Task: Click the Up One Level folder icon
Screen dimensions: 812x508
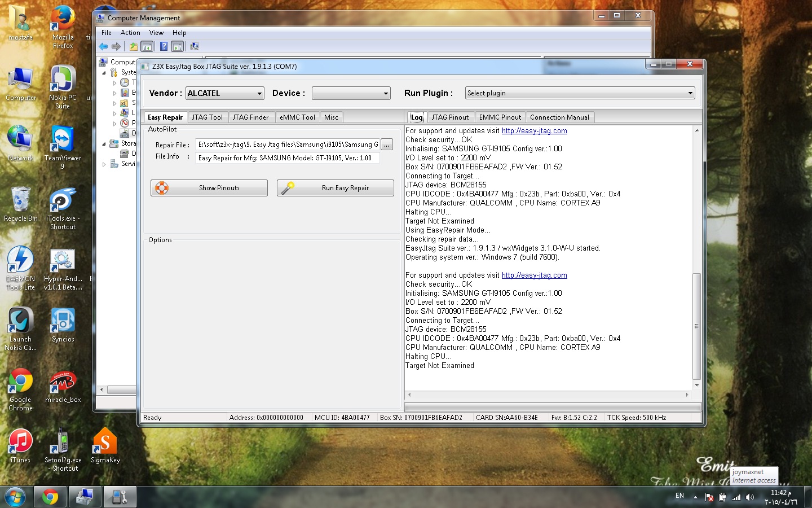Action: (133, 46)
